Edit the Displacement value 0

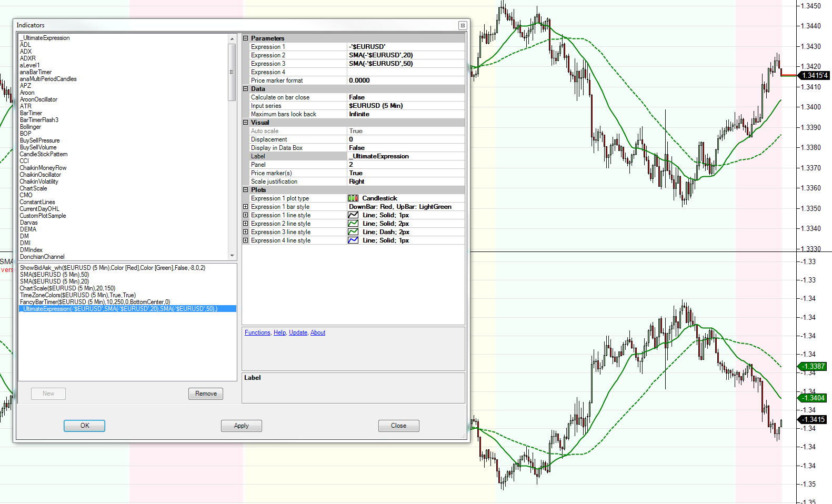click(x=406, y=139)
